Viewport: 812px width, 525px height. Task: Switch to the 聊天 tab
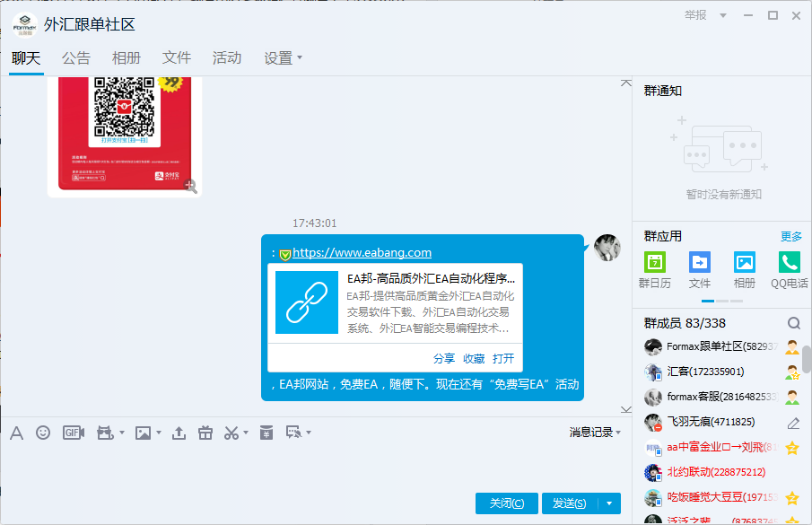tap(26, 58)
